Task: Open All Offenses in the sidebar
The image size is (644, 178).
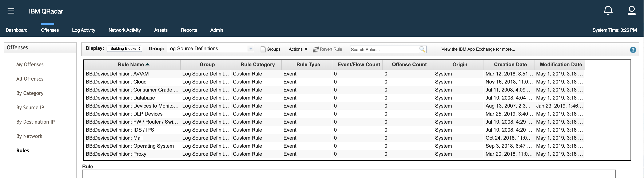Action: coord(30,79)
